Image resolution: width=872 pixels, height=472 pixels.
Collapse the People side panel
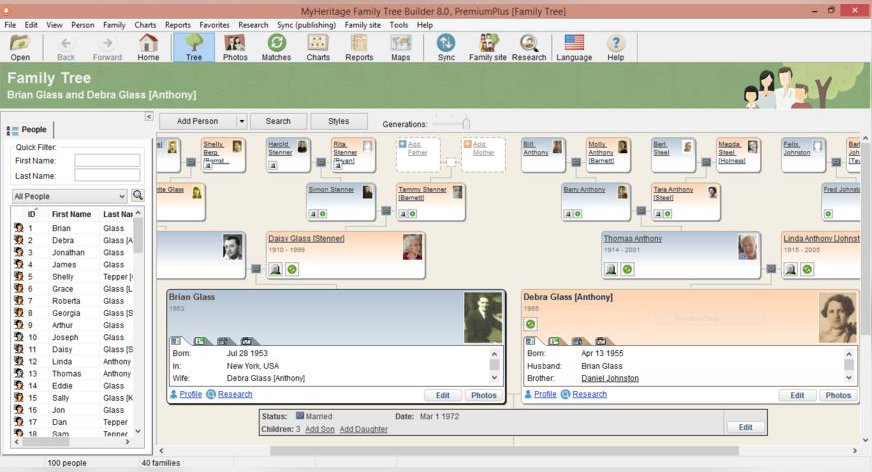(x=148, y=116)
